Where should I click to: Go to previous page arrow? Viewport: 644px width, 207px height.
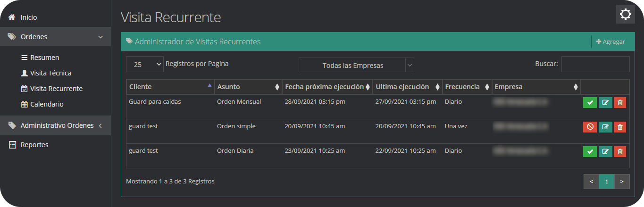[x=591, y=181]
